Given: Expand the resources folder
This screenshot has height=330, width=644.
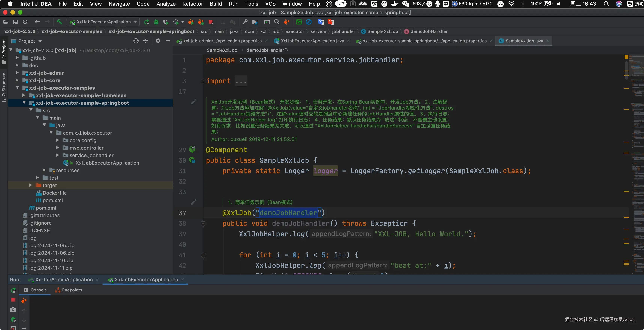Looking at the screenshot, I should click(x=44, y=170).
